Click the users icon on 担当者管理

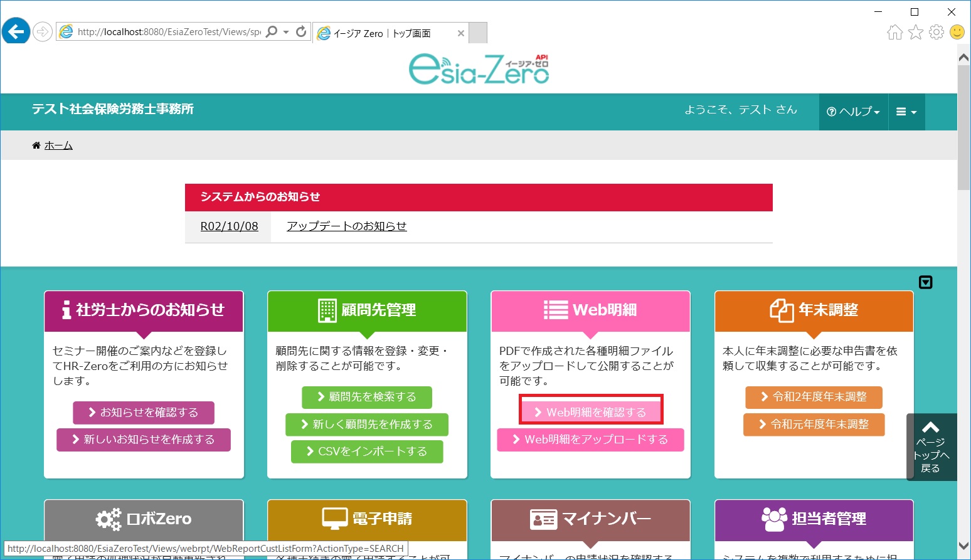pos(775,519)
